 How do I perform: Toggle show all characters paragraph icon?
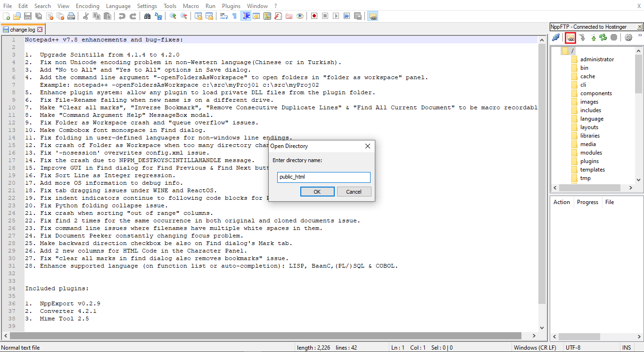234,16
